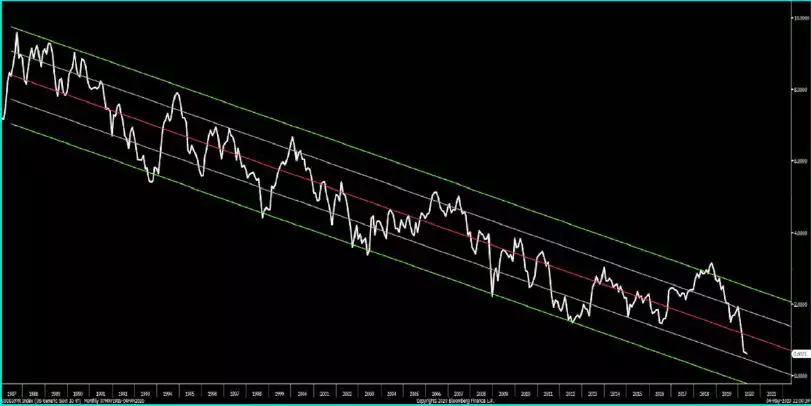Click the 2016 year label on time axis
Viewport: 811px width, 406px height.
[659, 394]
